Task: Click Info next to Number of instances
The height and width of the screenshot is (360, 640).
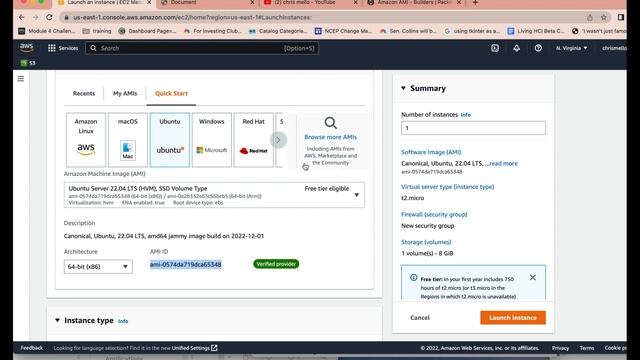Action: tap(466, 115)
